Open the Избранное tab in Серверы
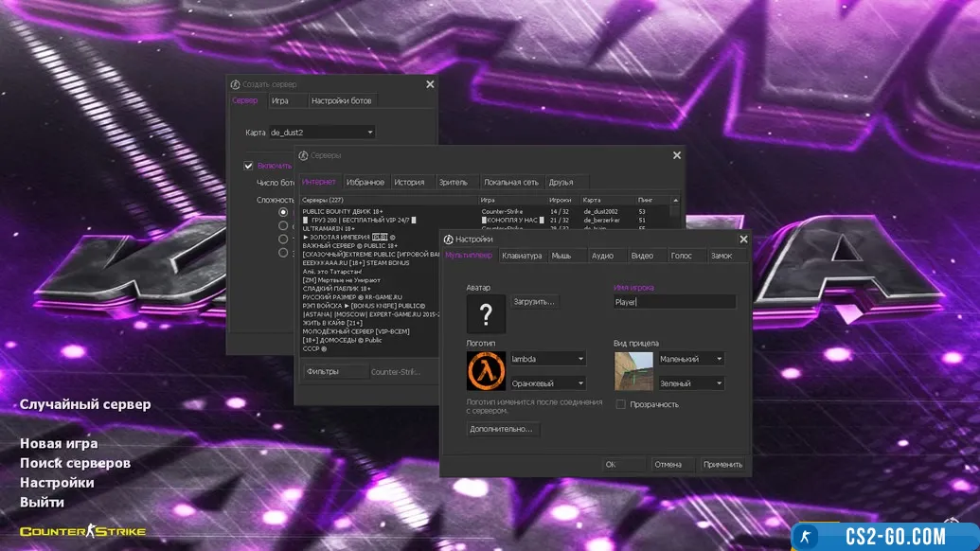 click(x=365, y=182)
